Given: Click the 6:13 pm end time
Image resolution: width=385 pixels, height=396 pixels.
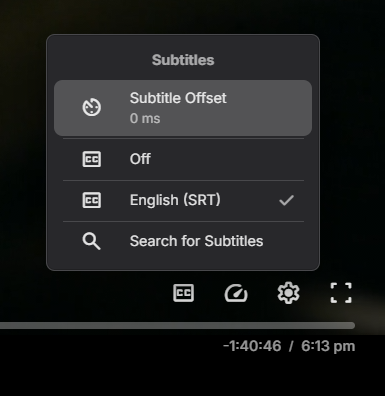Looking at the screenshot, I should point(328,346).
